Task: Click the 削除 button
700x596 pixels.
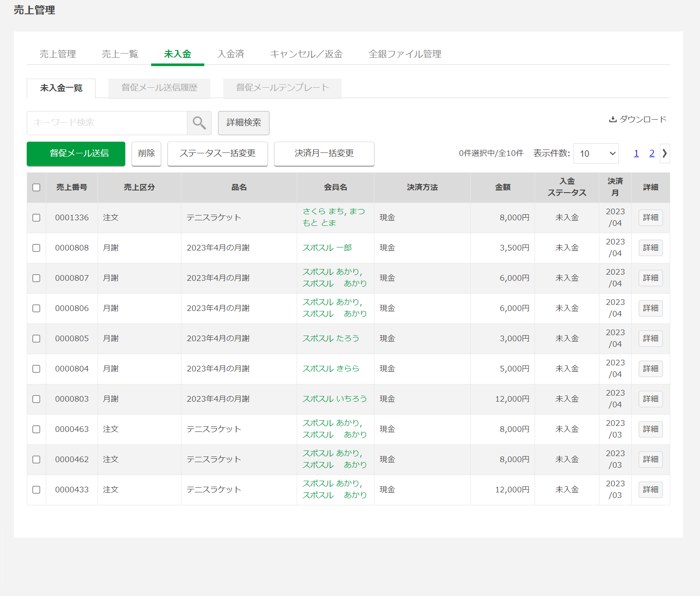Action: tap(146, 154)
